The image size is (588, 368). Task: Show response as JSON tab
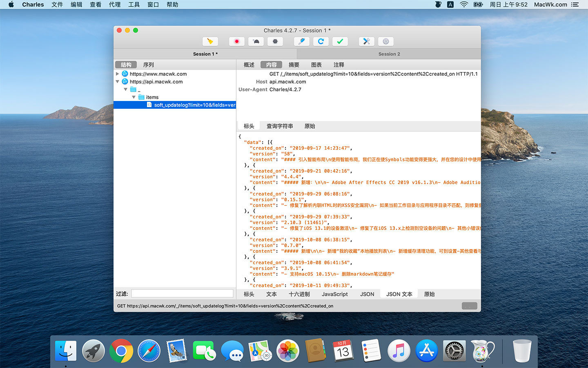(367, 294)
